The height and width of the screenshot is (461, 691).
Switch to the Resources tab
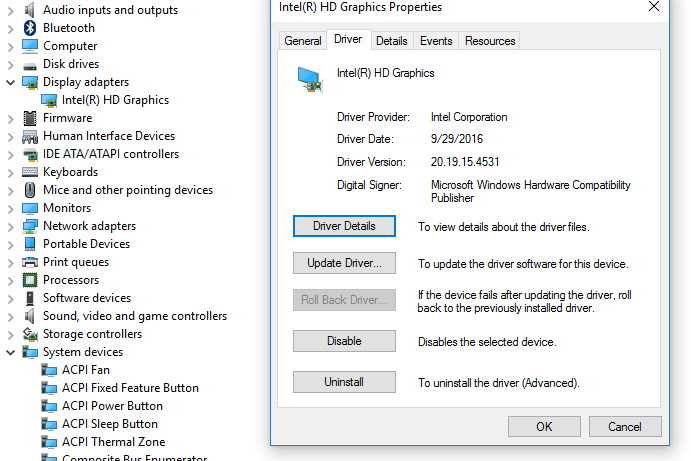(x=490, y=41)
